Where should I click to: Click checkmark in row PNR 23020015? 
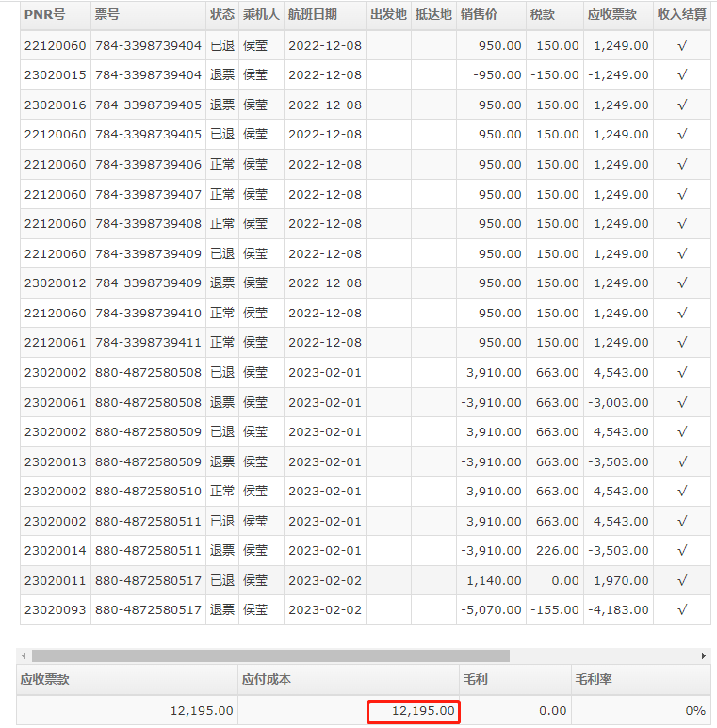point(682,75)
